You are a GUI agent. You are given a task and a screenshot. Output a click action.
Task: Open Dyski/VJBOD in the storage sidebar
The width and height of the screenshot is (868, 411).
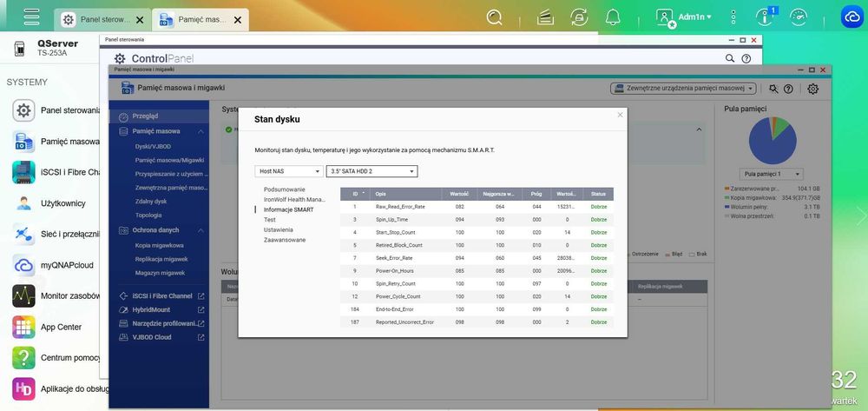(x=153, y=147)
